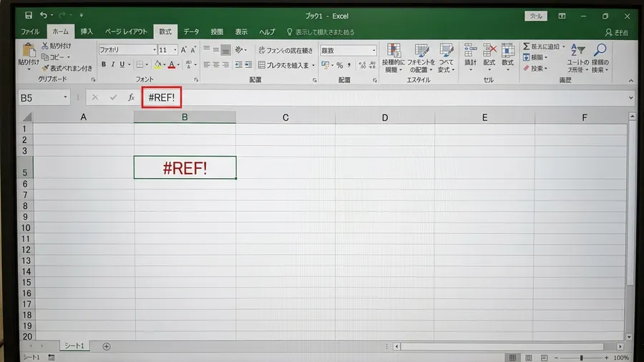Click the Decrease Indent icon
The width and height of the screenshot is (644, 362).
pyautogui.click(x=238, y=64)
